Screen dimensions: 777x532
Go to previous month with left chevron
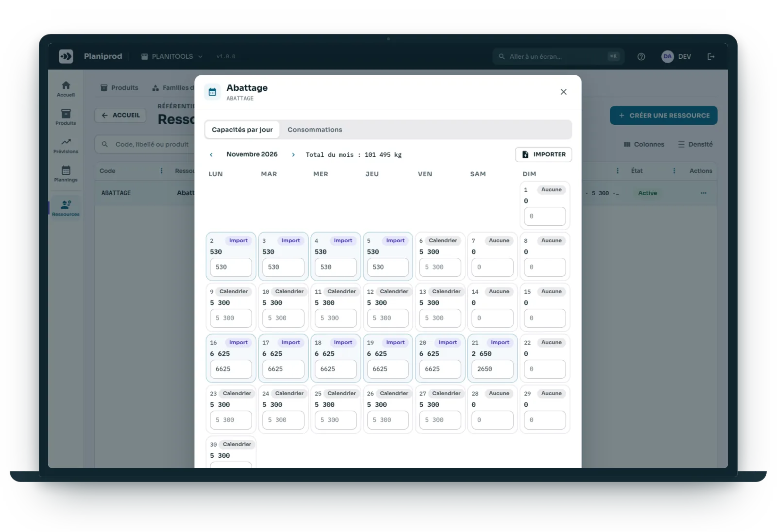(211, 155)
